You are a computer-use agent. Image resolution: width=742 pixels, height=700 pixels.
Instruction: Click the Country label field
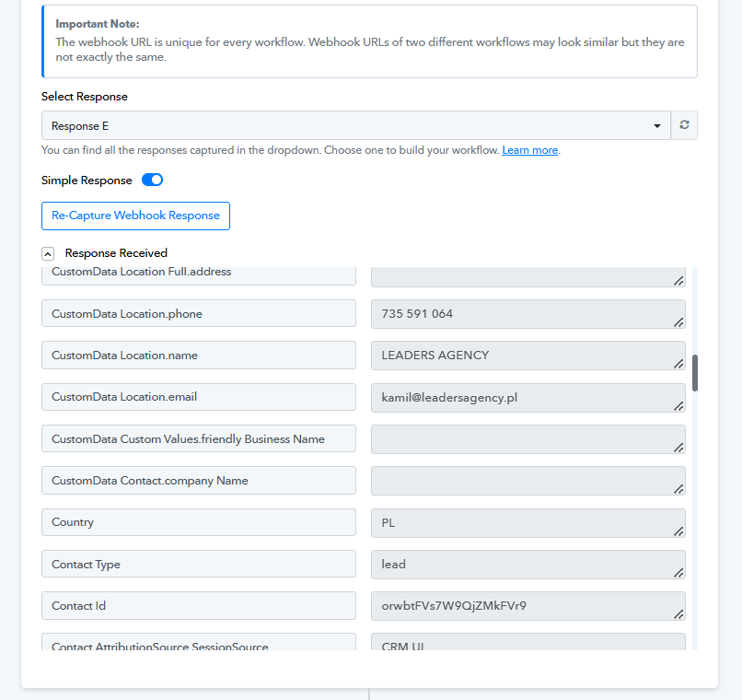click(x=199, y=522)
